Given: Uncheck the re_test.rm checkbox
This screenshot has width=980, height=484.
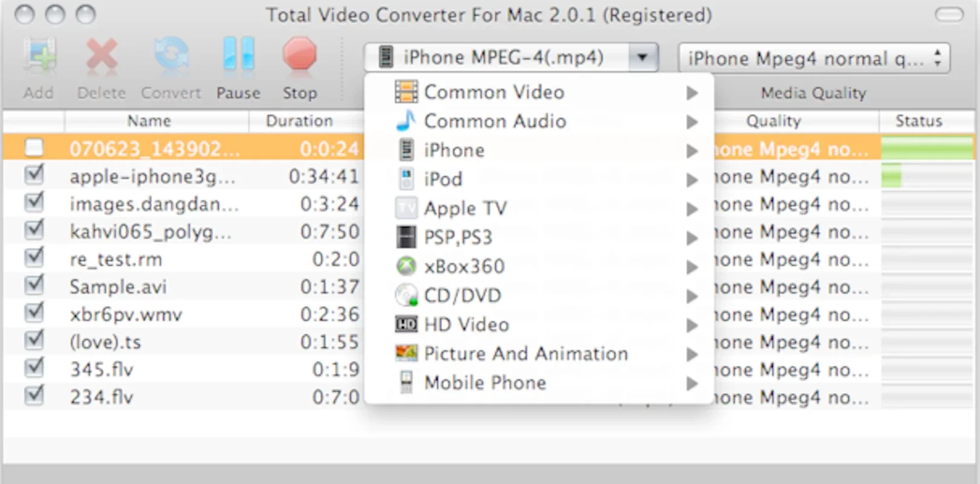Looking at the screenshot, I should (34, 258).
